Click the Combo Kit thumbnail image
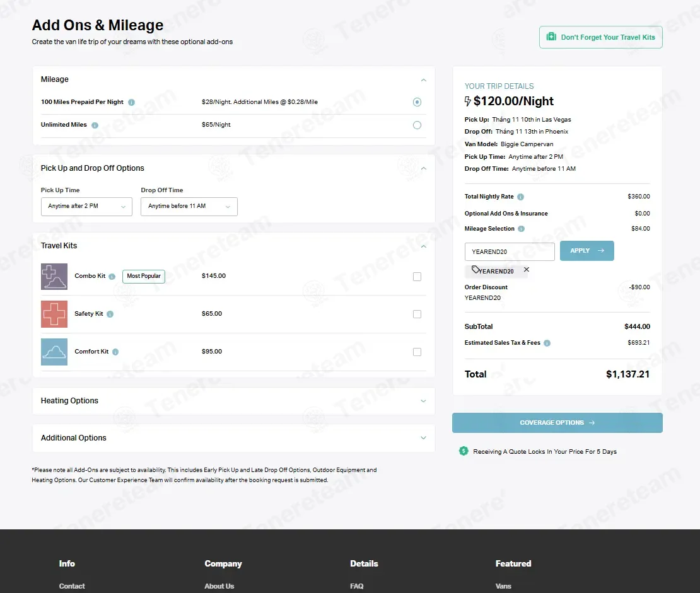 tap(54, 277)
